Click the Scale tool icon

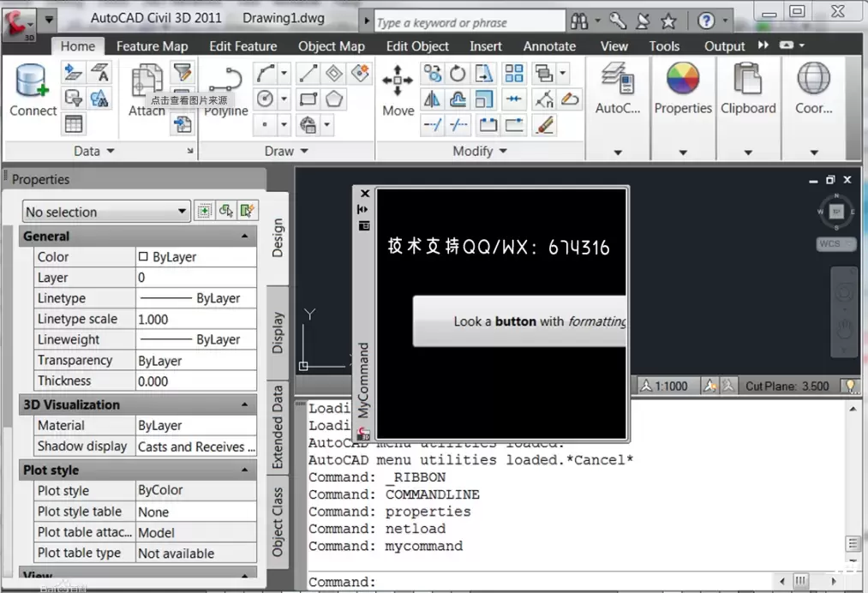click(x=484, y=99)
